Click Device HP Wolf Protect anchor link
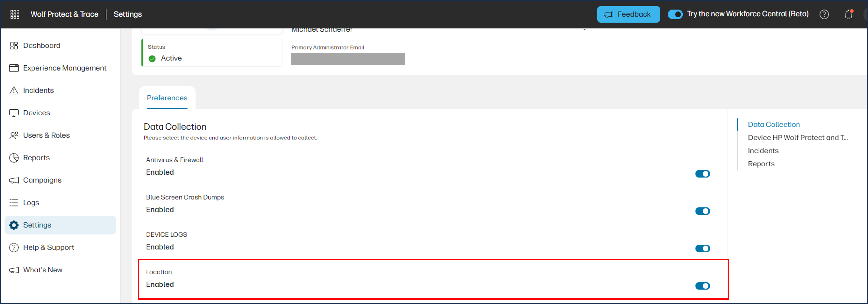Image resolution: width=868 pixels, height=304 pixels. [797, 138]
